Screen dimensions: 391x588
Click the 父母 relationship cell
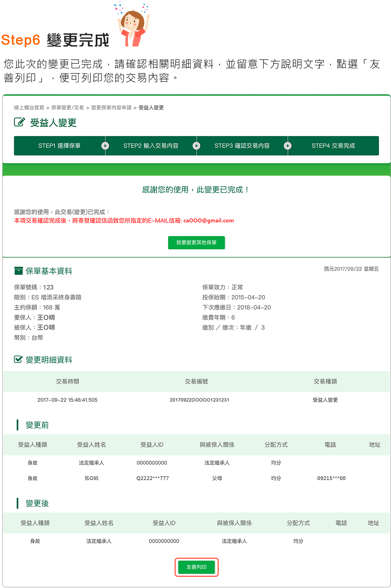click(x=217, y=478)
